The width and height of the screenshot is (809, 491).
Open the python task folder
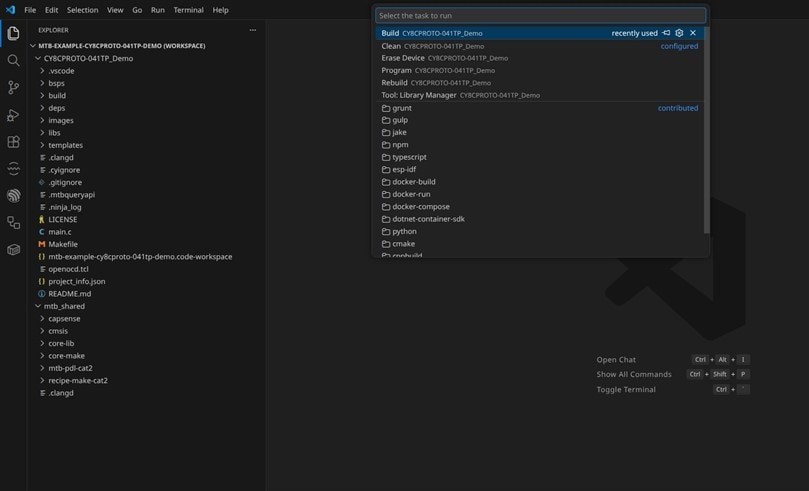point(540,231)
